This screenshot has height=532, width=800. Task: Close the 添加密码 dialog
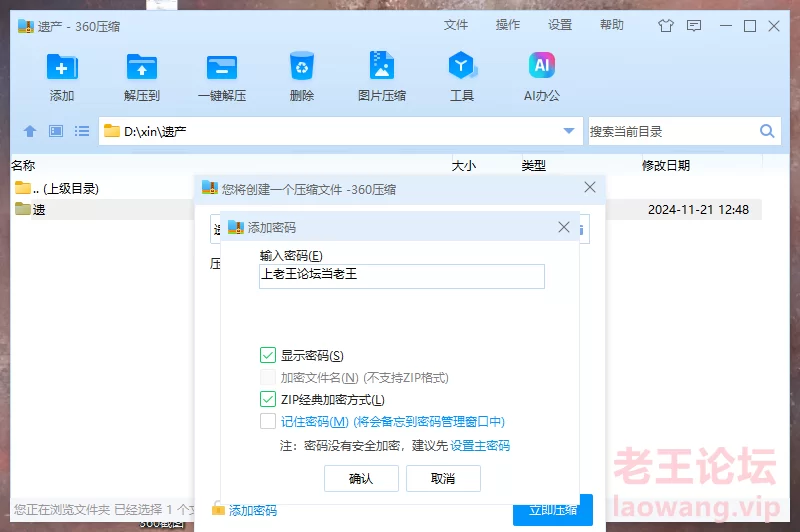(564, 227)
